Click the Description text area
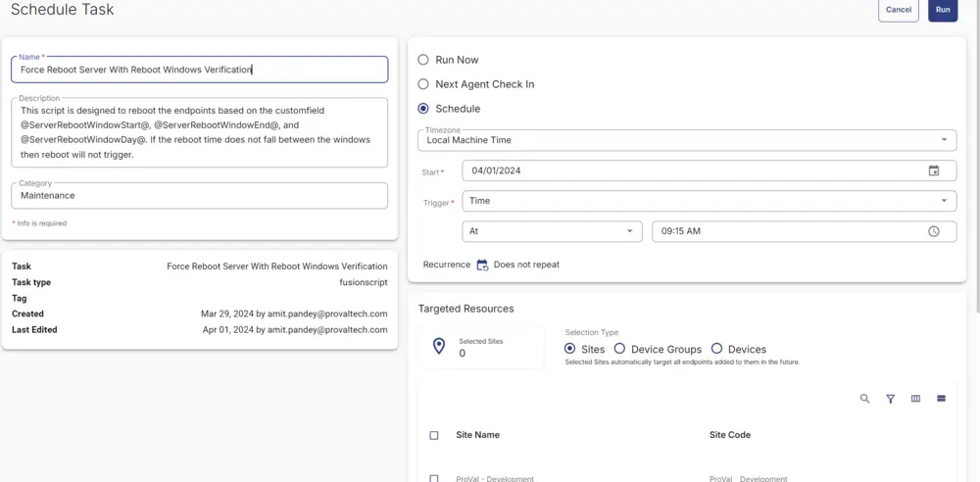 coord(199,132)
